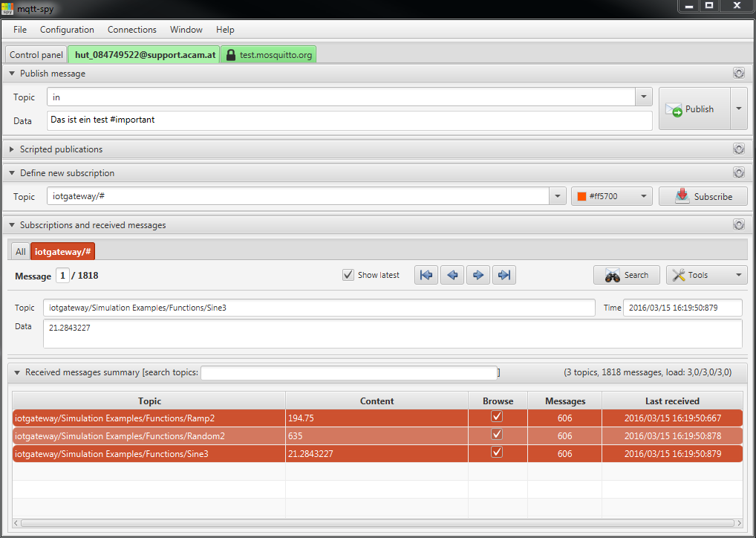
Task: Jump to first message navigation arrow
Action: [x=426, y=275]
